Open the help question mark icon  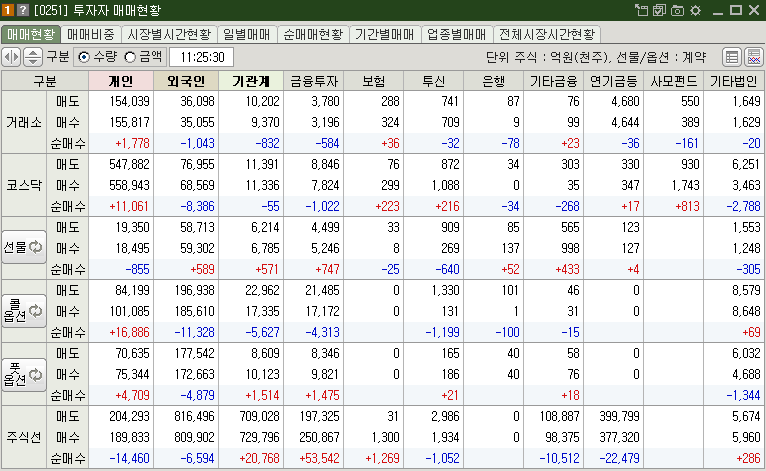(x=22, y=10)
